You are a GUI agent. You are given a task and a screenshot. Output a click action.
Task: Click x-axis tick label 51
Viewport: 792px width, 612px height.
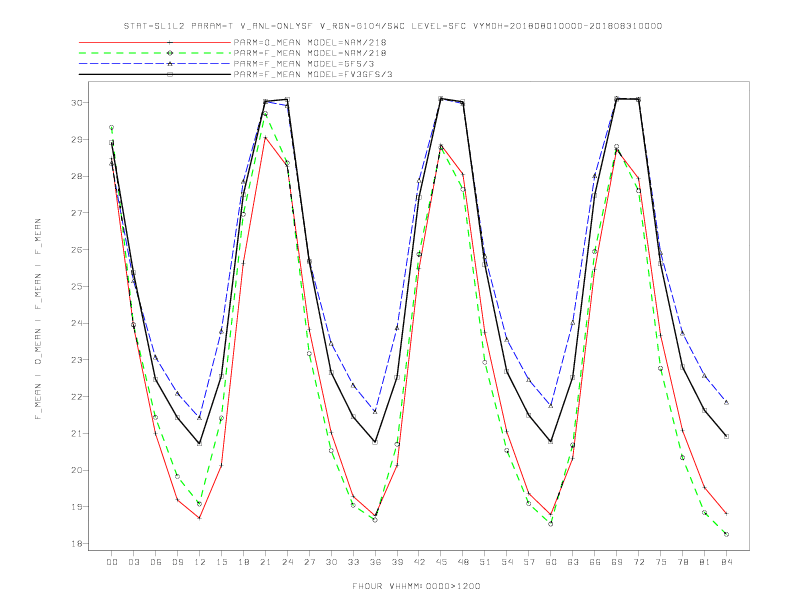[485, 562]
